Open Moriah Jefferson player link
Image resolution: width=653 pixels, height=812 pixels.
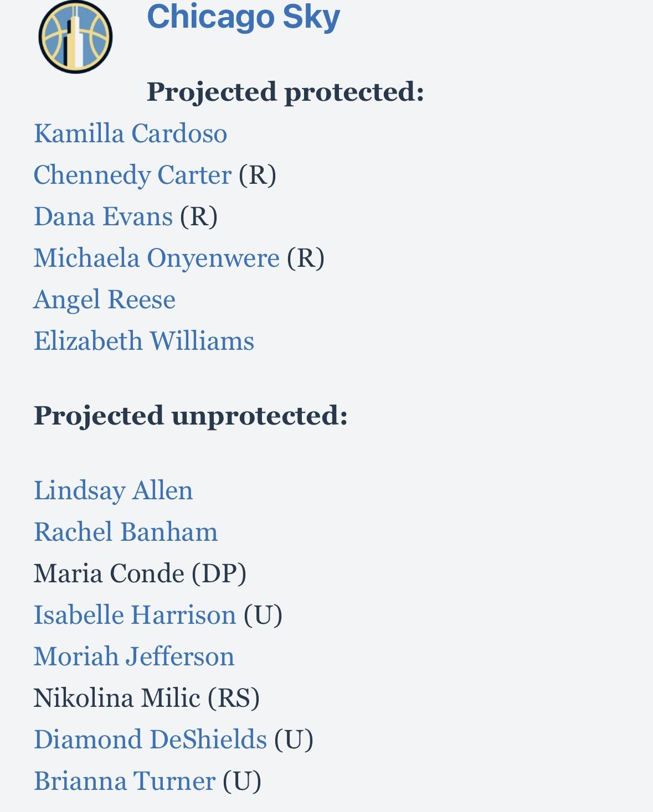point(134,656)
